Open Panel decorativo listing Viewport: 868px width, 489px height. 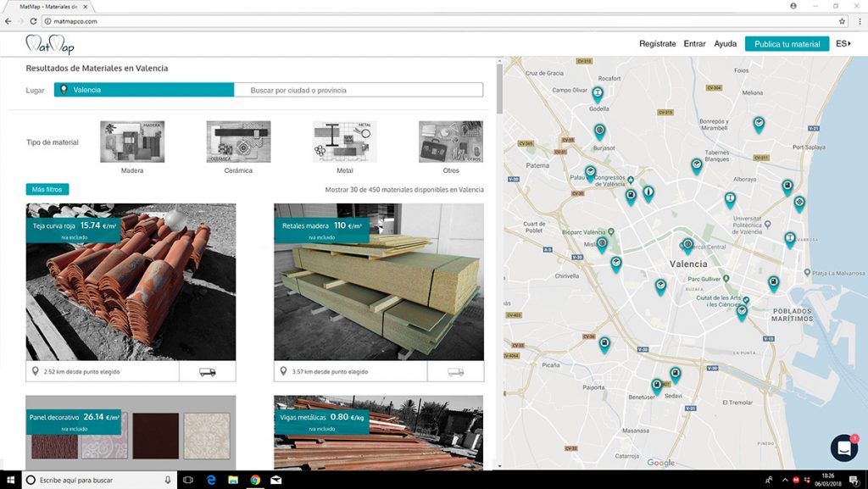[x=131, y=432]
